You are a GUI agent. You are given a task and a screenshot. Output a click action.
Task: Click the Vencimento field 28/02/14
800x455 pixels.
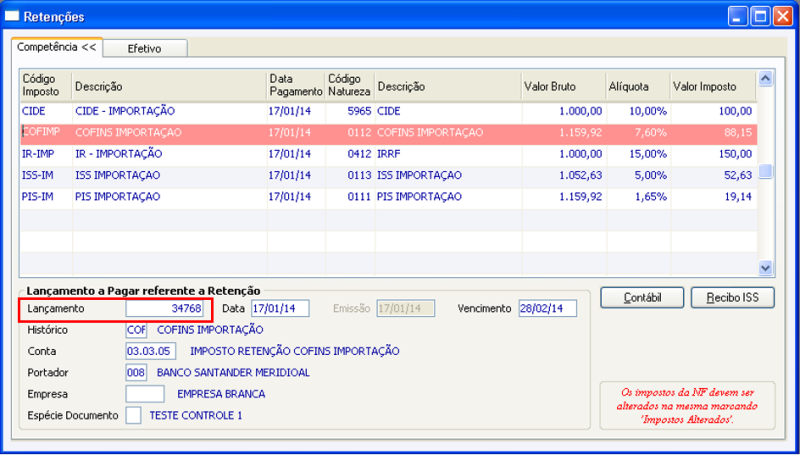pyautogui.click(x=547, y=309)
